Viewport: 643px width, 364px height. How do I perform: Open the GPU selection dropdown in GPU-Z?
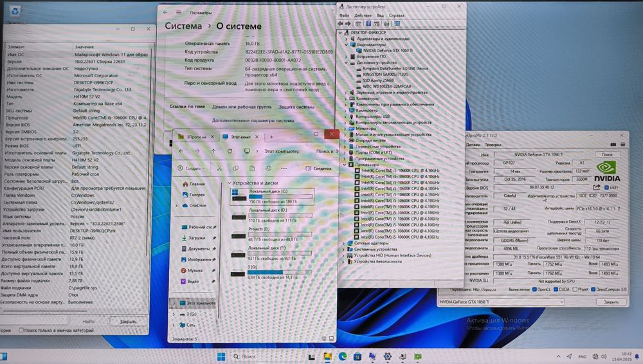[x=501, y=302]
